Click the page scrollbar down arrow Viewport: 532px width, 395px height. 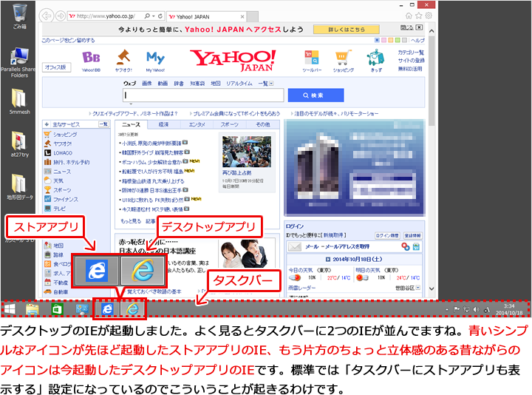(x=432, y=288)
